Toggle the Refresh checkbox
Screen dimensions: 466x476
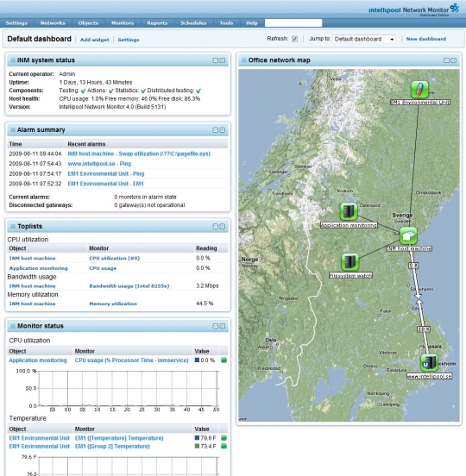coord(294,39)
